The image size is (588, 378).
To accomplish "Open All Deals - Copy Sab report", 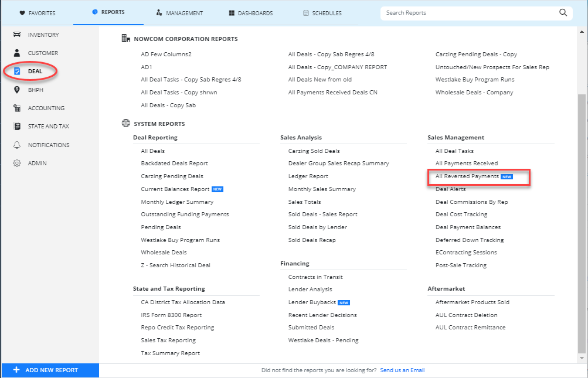I will [168, 105].
